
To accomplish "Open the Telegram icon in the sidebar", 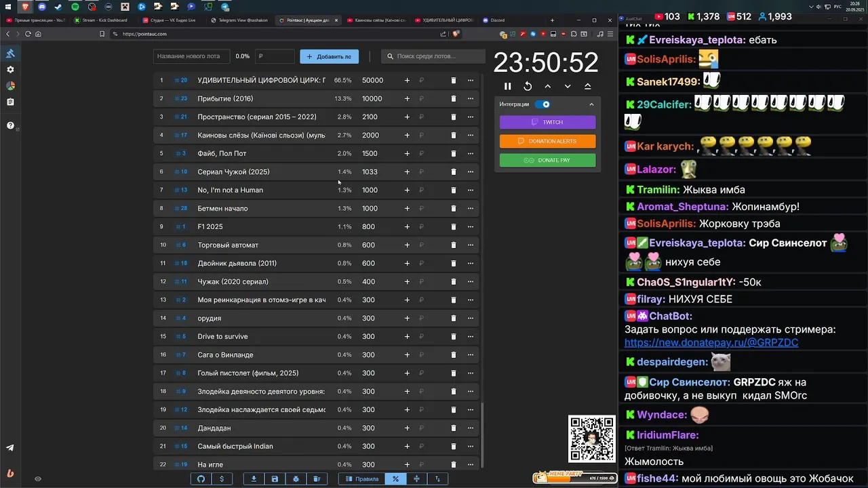I will [x=10, y=448].
